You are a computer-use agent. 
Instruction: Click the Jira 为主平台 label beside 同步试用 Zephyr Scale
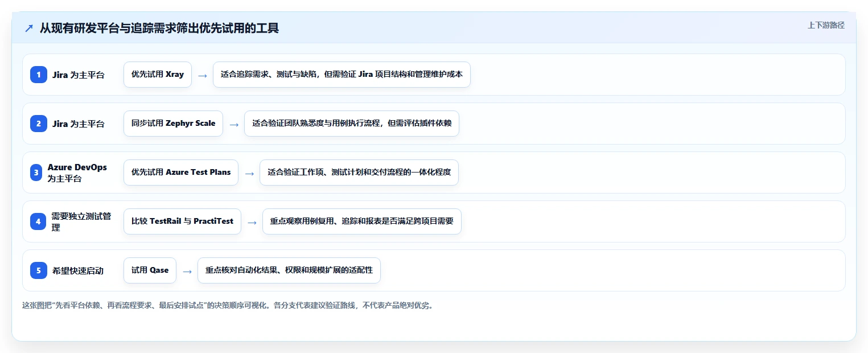tap(78, 124)
